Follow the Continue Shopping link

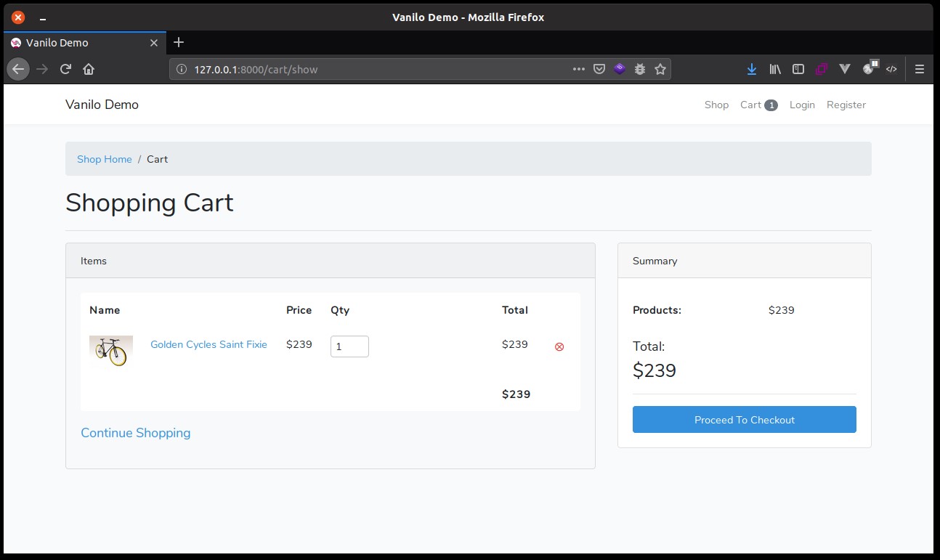[135, 433]
